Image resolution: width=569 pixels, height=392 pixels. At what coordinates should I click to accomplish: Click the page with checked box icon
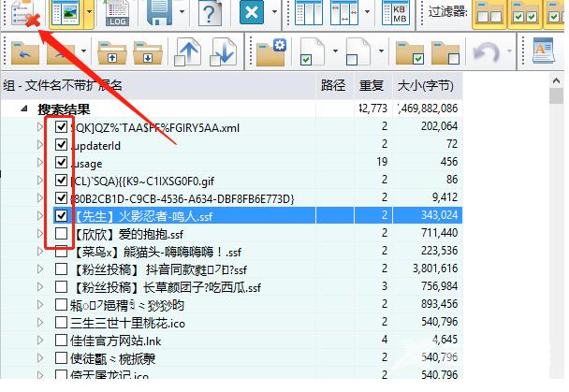[x=312, y=52]
